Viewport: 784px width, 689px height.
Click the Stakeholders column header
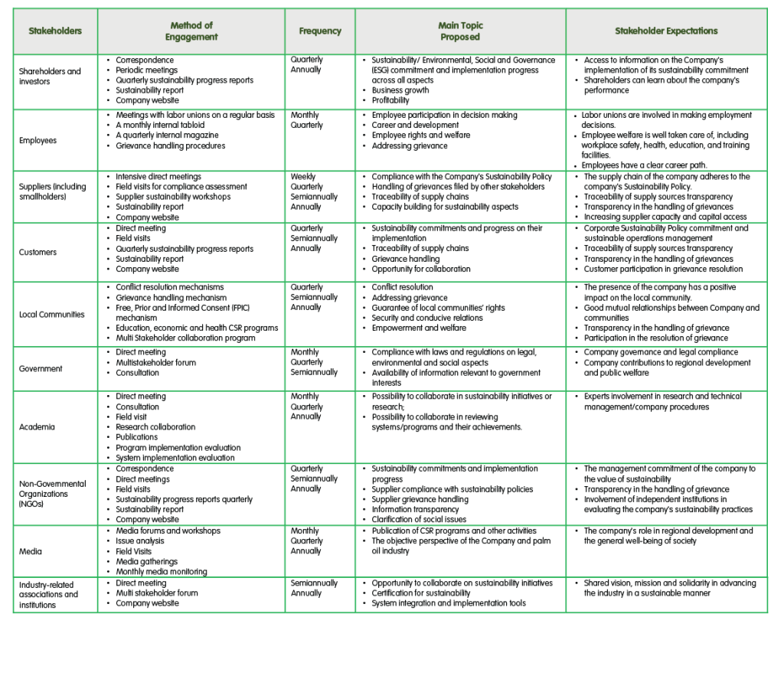(x=55, y=31)
